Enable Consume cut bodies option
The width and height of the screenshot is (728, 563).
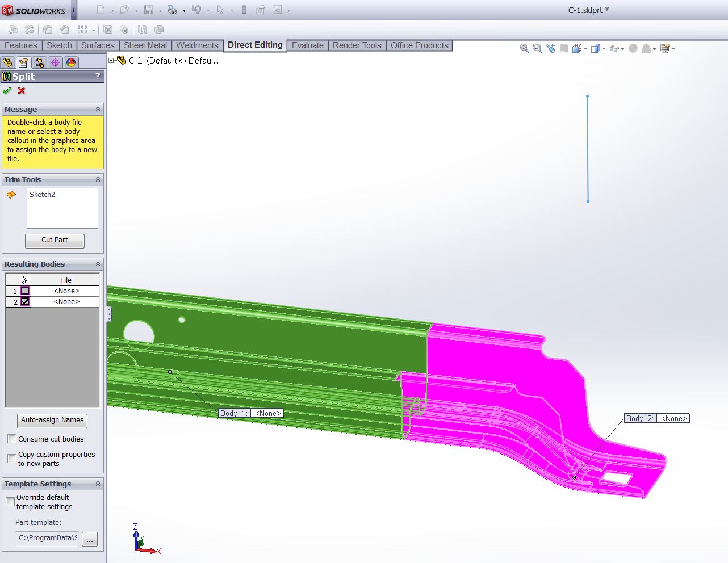12,439
